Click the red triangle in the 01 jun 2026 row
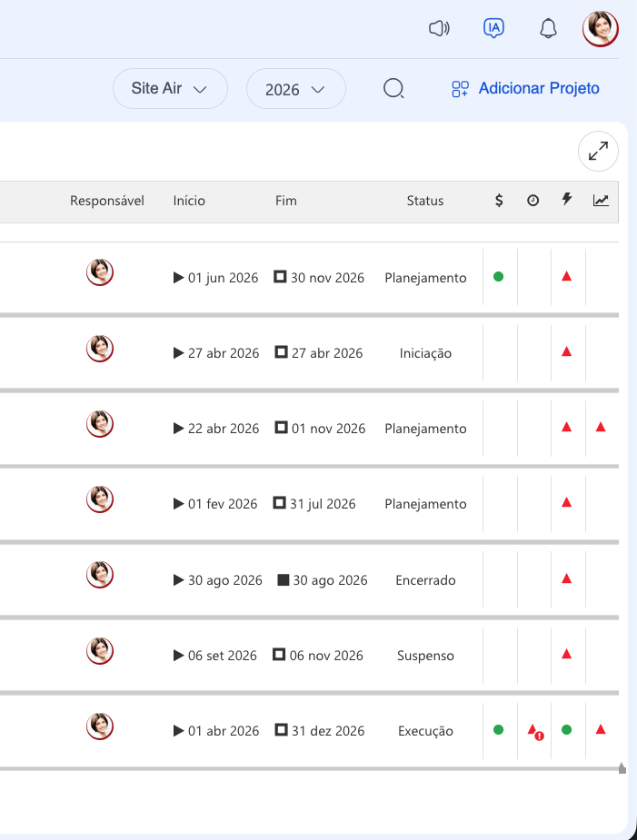Viewport: 637px width, 840px height. coord(566,276)
